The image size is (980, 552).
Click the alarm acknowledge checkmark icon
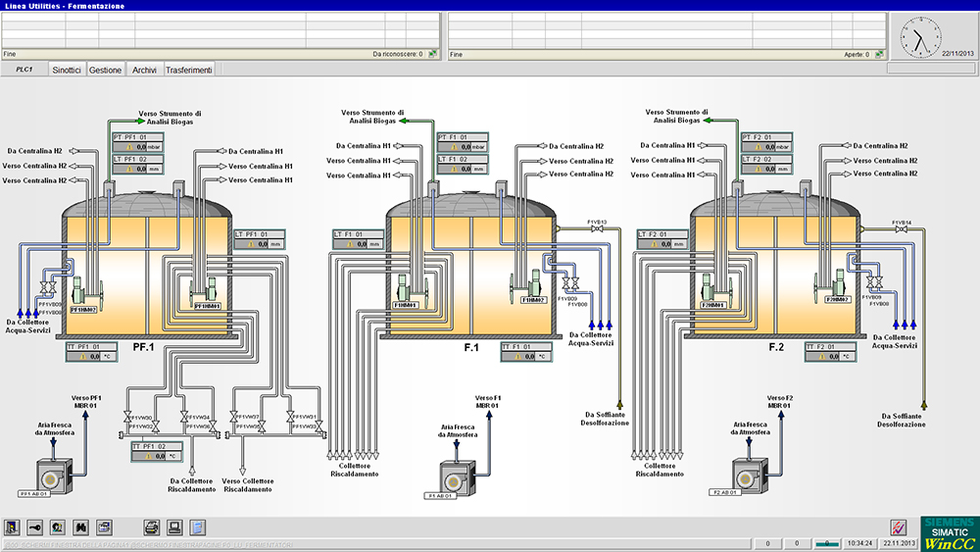[x=898, y=527]
